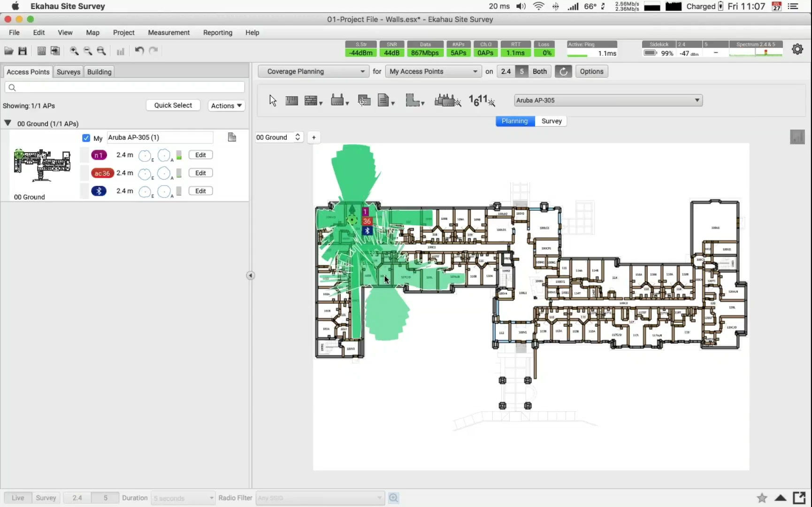This screenshot has width=812, height=507.
Task: Toggle Survey mode in bottom bar
Action: click(46, 498)
